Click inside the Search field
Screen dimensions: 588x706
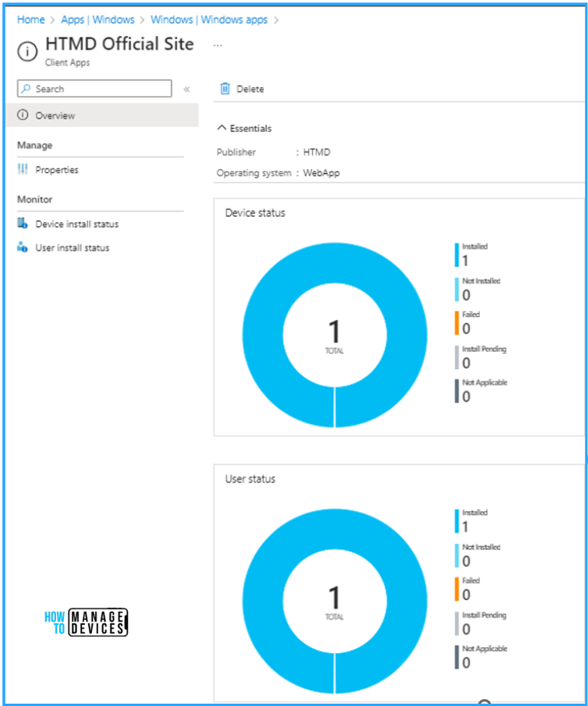click(94, 89)
